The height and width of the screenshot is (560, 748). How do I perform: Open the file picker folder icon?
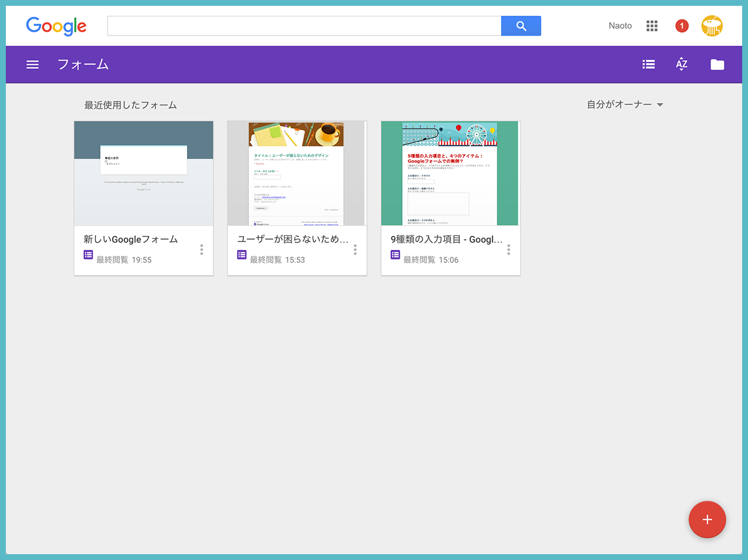718,65
